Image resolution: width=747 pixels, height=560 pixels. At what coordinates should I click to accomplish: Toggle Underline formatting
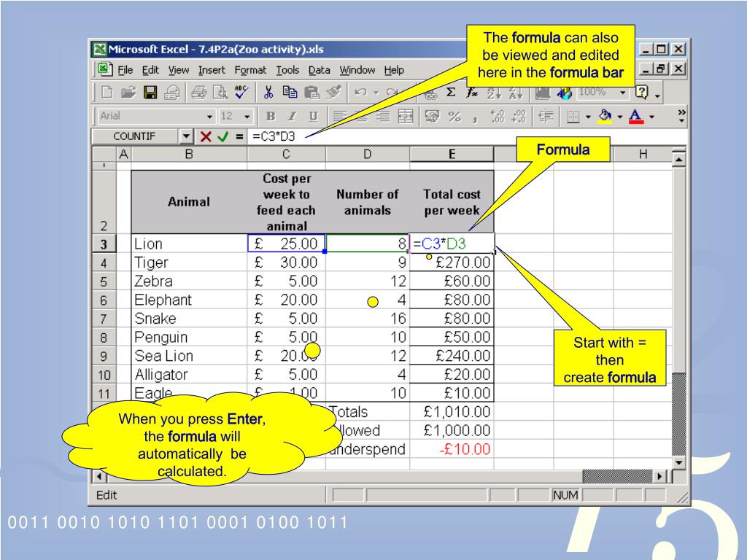coord(314,116)
